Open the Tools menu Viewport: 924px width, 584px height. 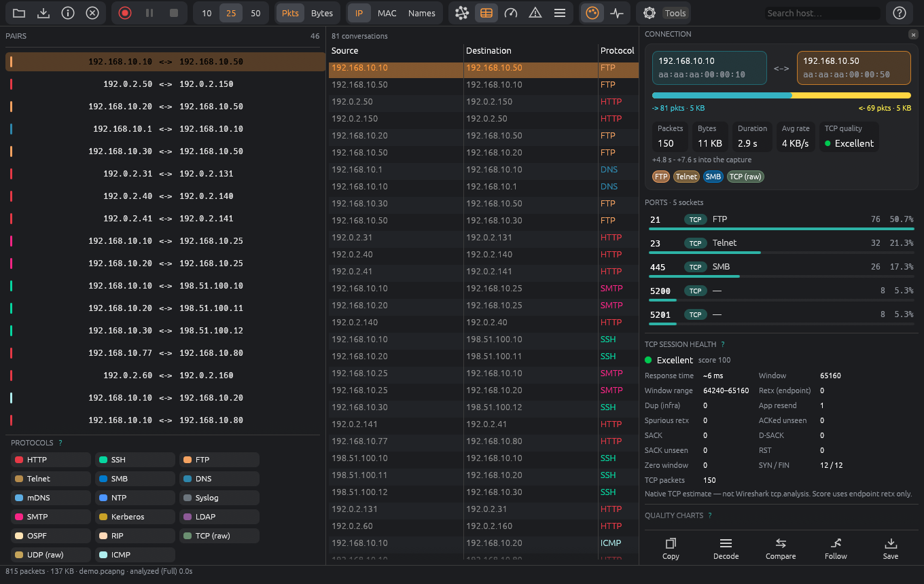[x=675, y=13]
